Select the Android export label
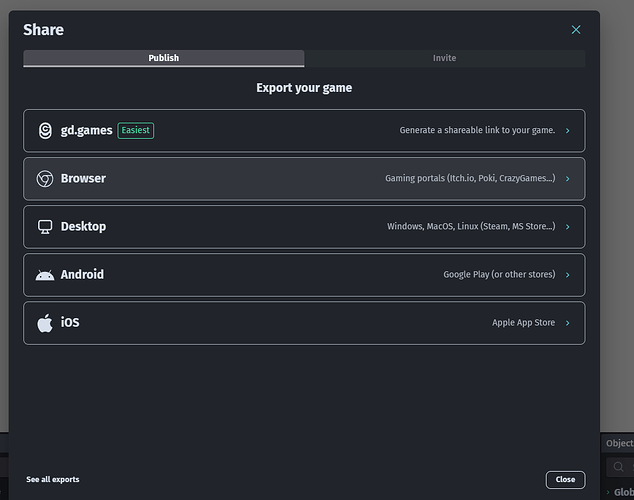Image resolution: width=634 pixels, height=500 pixels. click(x=82, y=274)
